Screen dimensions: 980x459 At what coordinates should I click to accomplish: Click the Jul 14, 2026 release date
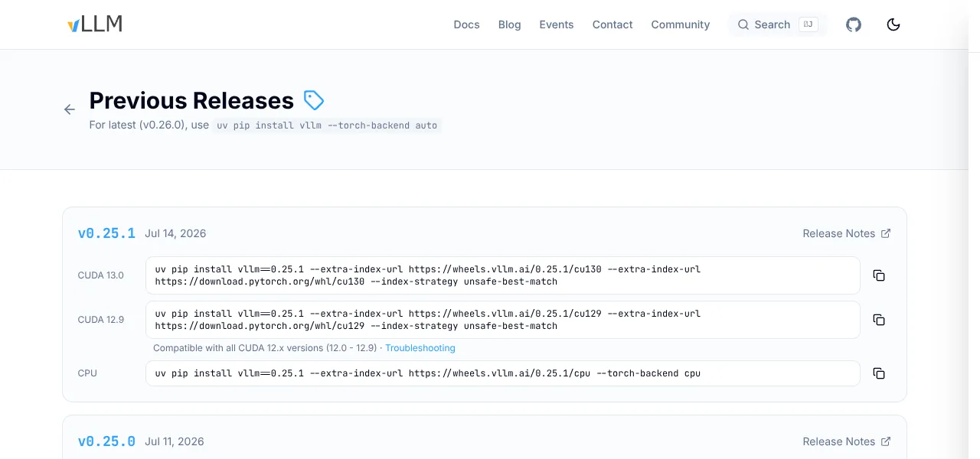coord(175,233)
